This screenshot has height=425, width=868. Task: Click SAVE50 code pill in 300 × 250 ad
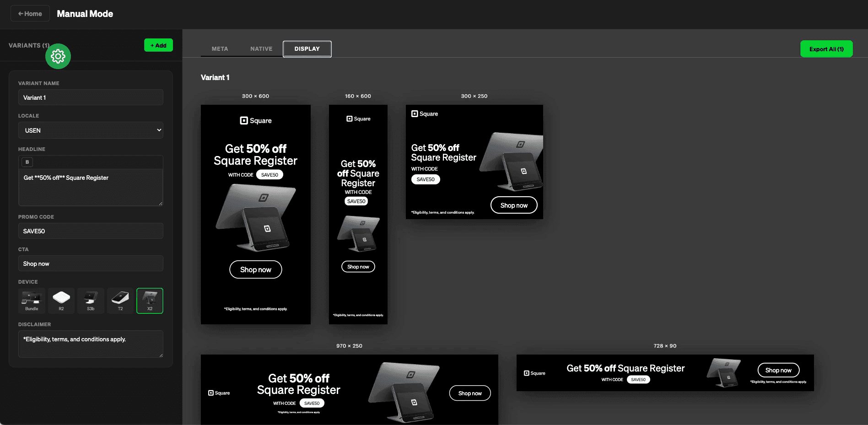pos(426,179)
